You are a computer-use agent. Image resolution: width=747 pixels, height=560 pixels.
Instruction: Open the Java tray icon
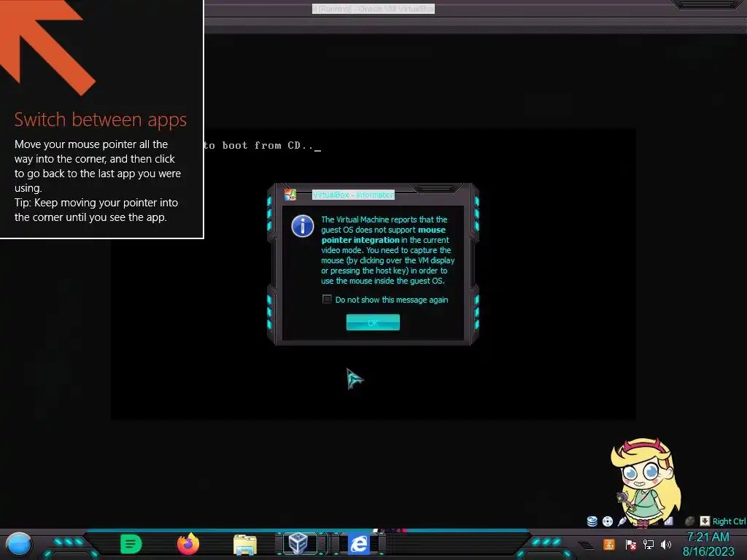click(x=609, y=544)
